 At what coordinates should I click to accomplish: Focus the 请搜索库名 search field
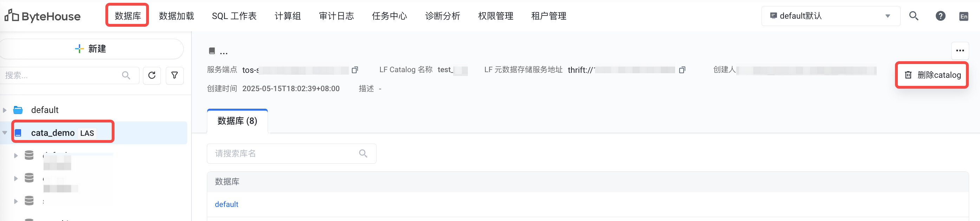click(x=292, y=153)
